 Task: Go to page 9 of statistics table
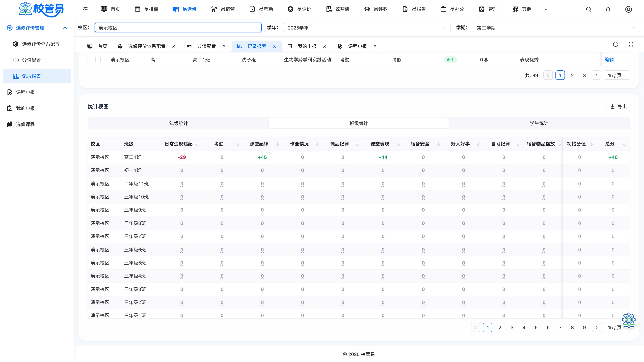[x=584, y=327]
